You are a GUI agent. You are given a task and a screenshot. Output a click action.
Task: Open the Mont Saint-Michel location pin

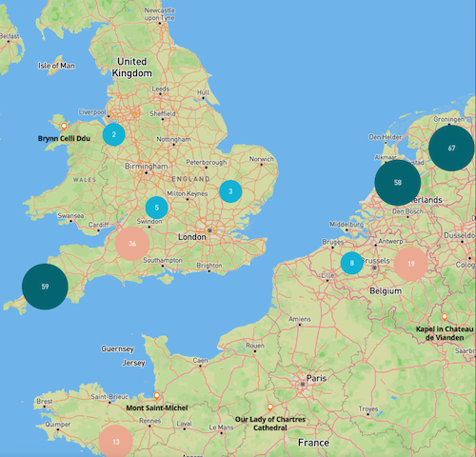coord(157,396)
